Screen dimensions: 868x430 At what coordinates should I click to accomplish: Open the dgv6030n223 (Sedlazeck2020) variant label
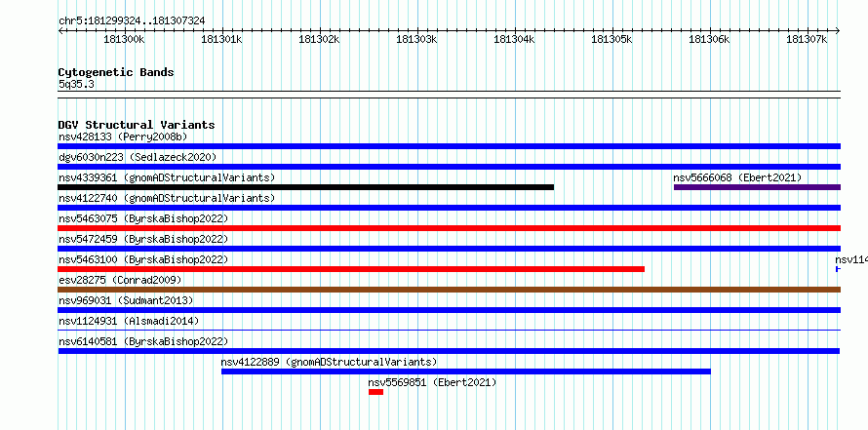(x=138, y=157)
